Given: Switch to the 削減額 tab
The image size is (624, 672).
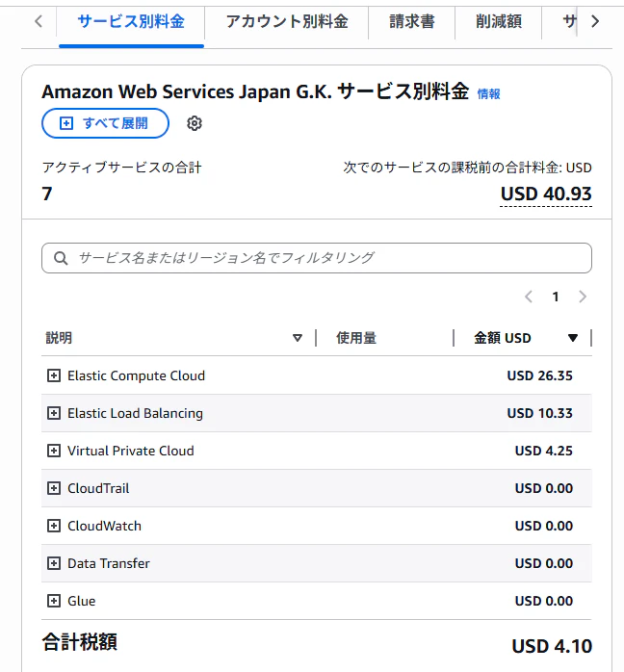Looking at the screenshot, I should click(x=499, y=21).
